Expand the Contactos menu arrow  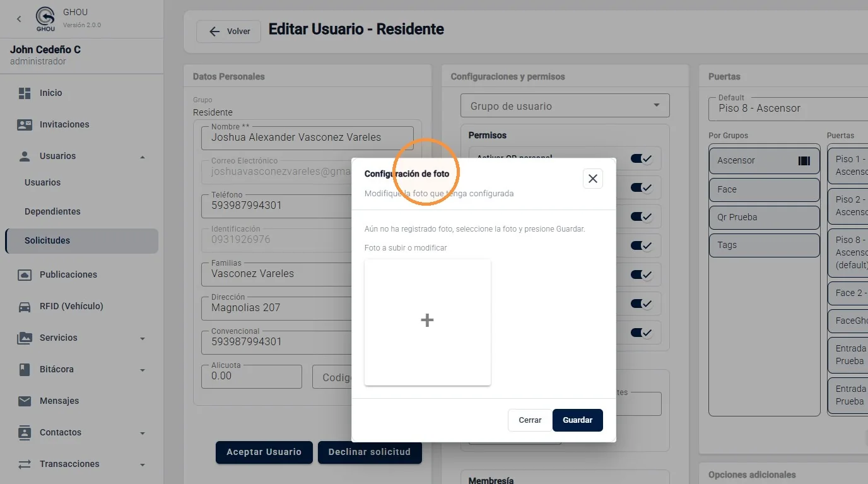(x=143, y=433)
